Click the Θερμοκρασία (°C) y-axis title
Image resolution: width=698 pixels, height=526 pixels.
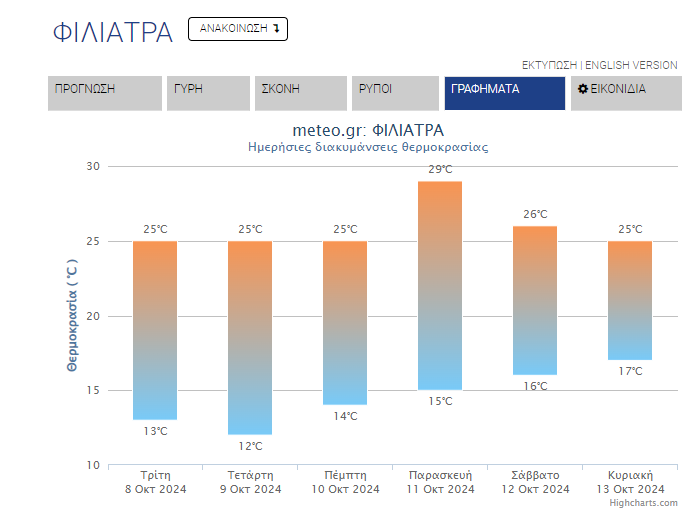[x=72, y=315]
